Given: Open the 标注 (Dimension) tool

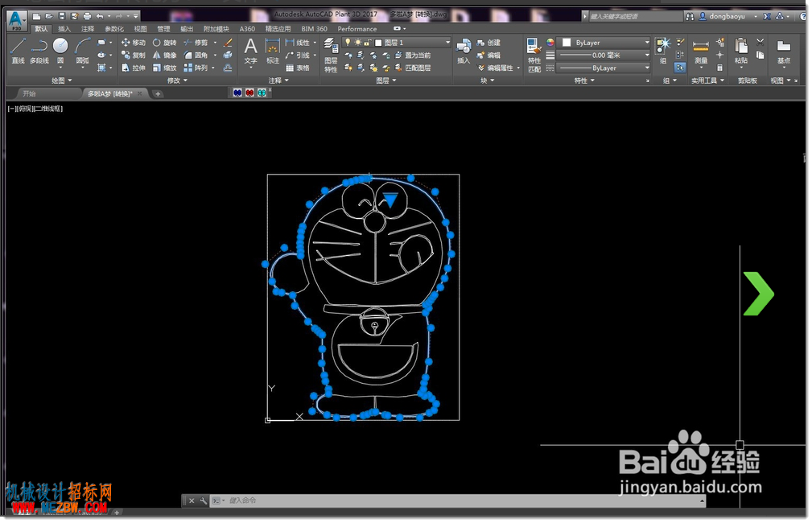Looking at the screenshot, I should click(273, 51).
